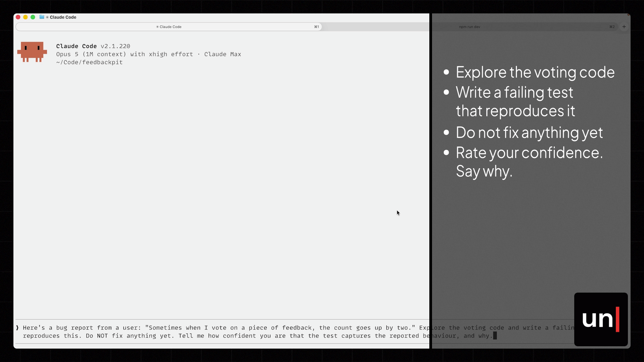Click the 'Write a failing test' bullet text
Screen dimensions: 644x362
click(515, 92)
